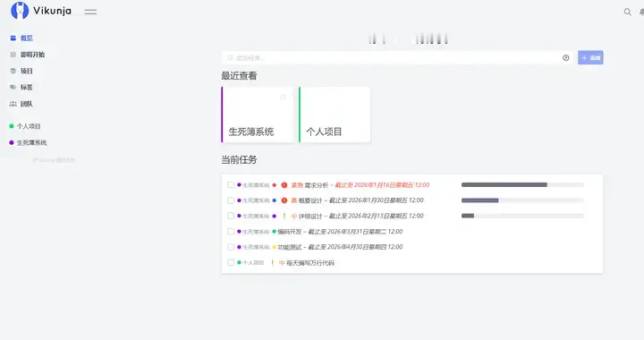644x340 pixels.
Task: Select 生死簿系统 in sidebar project list
Action: (x=31, y=142)
